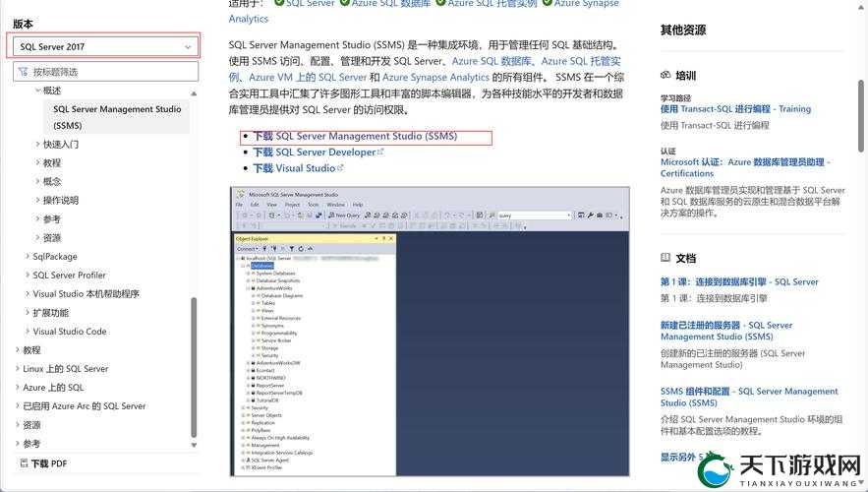Click sidebar scrollbar up arrow
Image resolution: width=868 pixels, height=492 pixels.
pyautogui.click(x=194, y=93)
